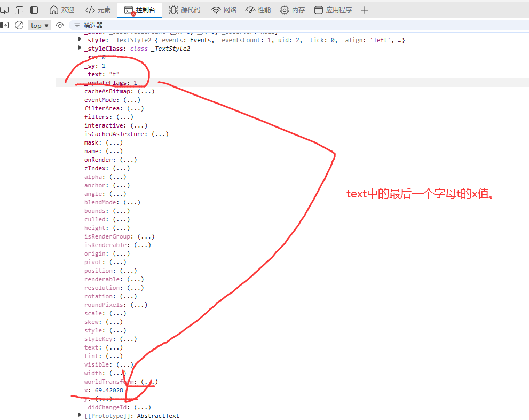
Task: Invoke getter for skew (...)
Action: pos(114,322)
